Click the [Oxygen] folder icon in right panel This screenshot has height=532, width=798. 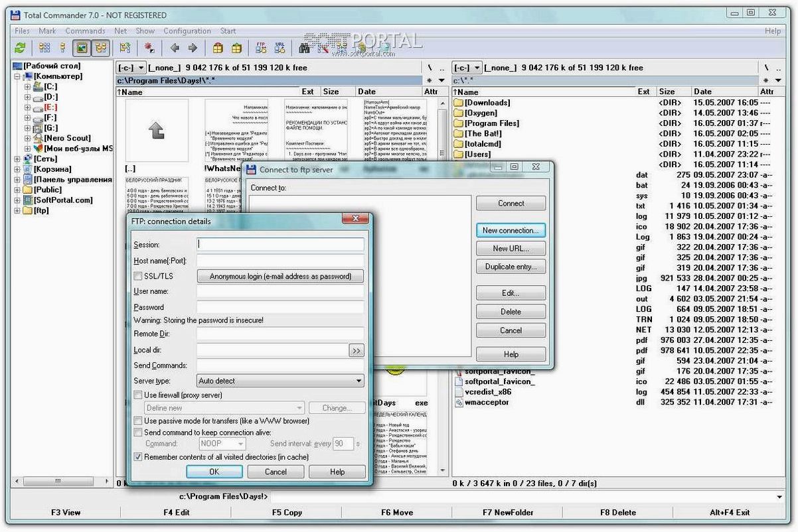coord(458,113)
